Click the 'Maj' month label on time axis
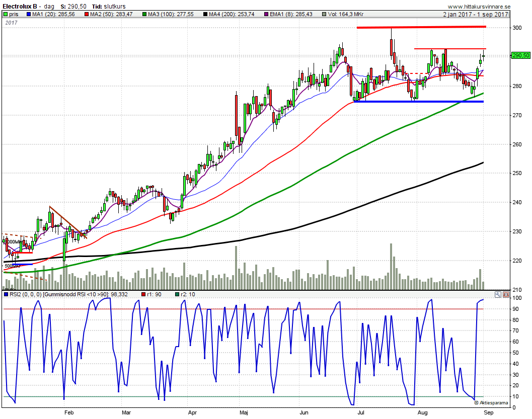 point(244,412)
